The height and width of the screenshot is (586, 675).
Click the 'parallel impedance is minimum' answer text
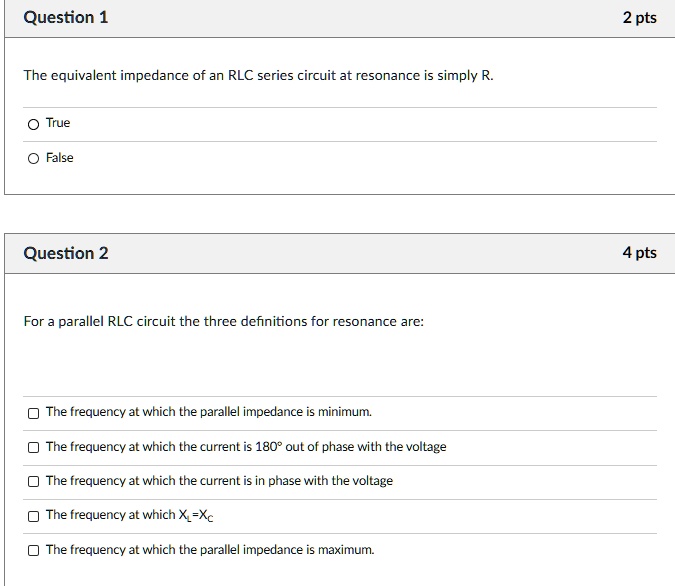pos(209,412)
